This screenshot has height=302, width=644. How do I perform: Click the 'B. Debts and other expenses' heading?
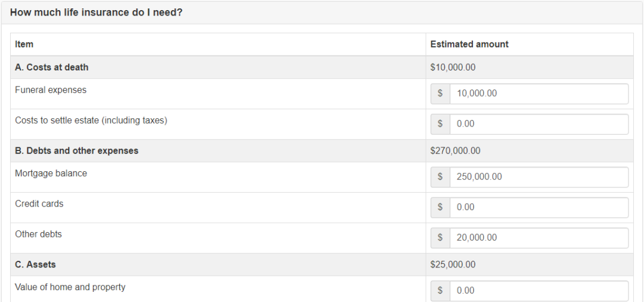click(x=77, y=151)
